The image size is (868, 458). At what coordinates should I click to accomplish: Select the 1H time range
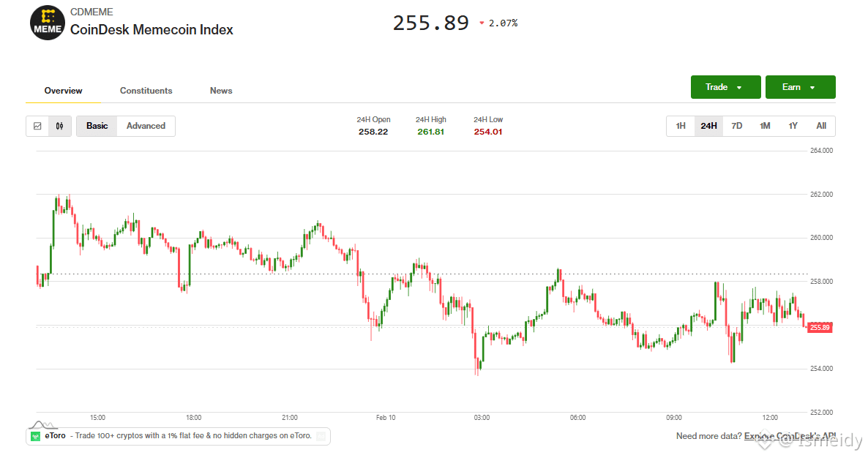[681, 126]
